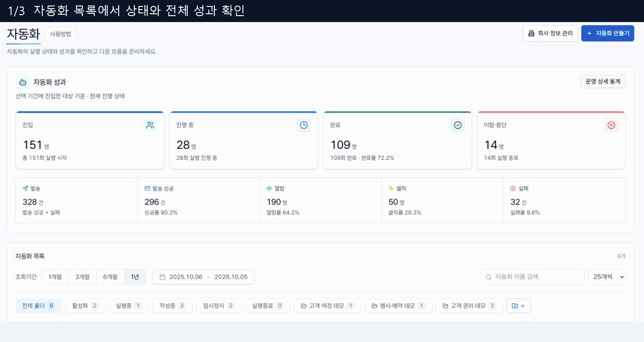
Task: Filter the list by 활성화
Action: click(x=86, y=306)
